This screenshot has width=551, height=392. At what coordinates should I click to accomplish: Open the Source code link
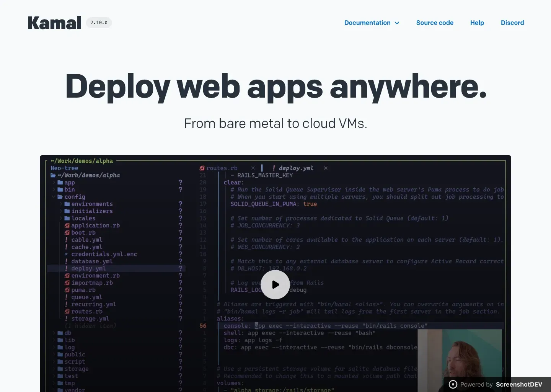coord(435,23)
